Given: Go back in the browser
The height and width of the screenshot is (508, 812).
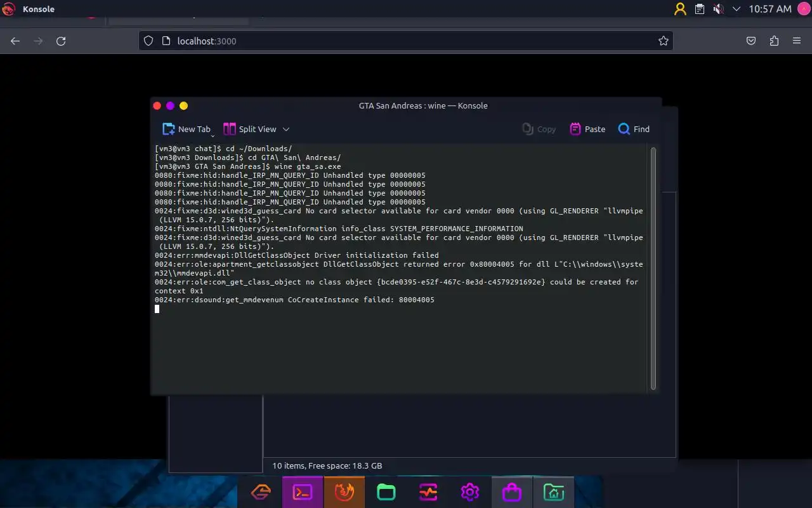Looking at the screenshot, I should point(16,41).
